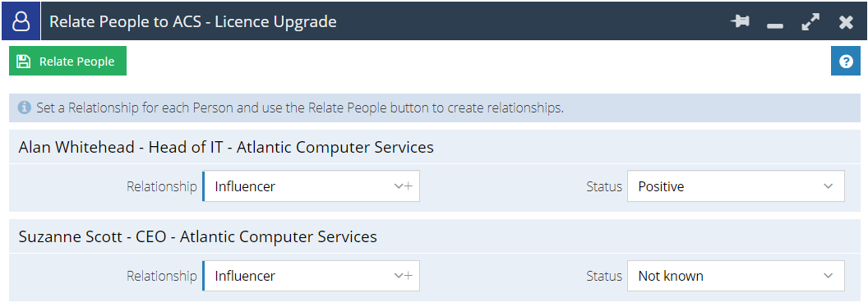The image size is (868, 307).
Task: Open help via question mark icon
Action: tap(846, 61)
